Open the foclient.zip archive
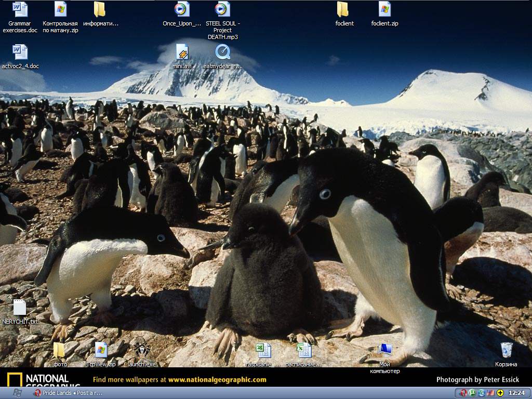The height and width of the screenshot is (399, 532). (384, 10)
